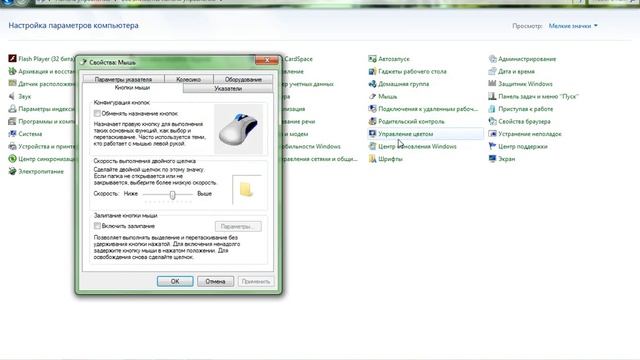Screen dimensions: 640x360
Task: Click Панель задач и меню Пуск icon
Action: [492, 96]
